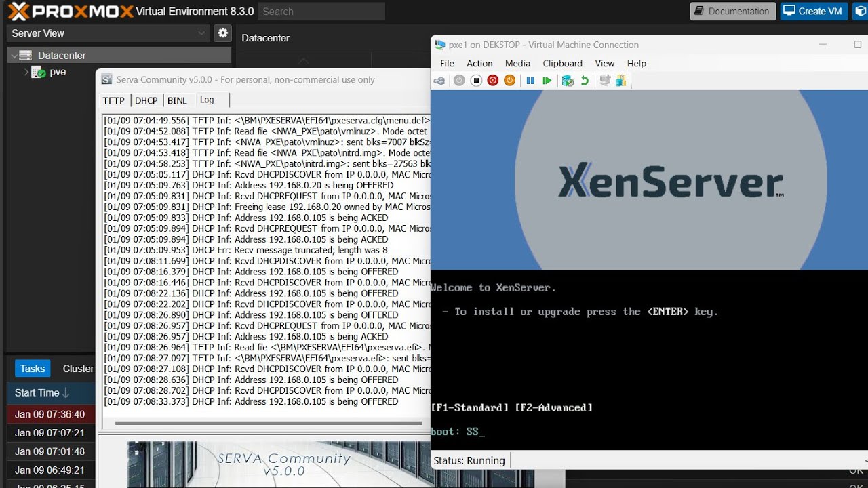Screen dimensions: 868x488
Task: Open the Action menu
Action: point(479,63)
